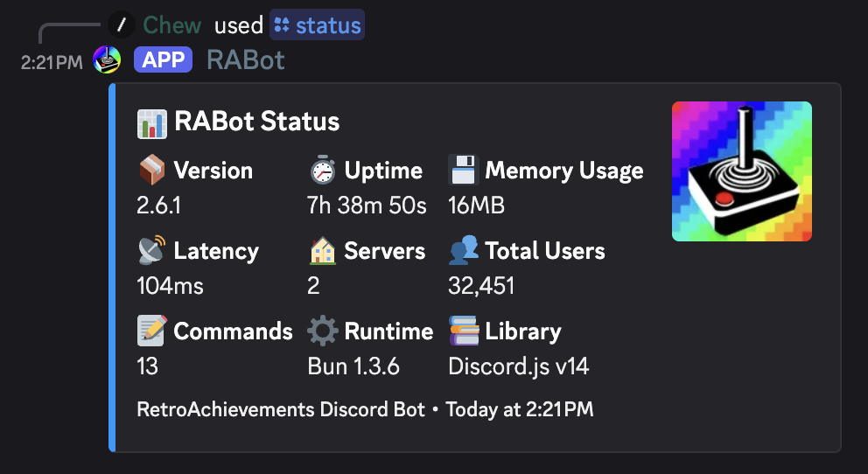Click the slash command avatar icon beside Chew

click(122, 24)
